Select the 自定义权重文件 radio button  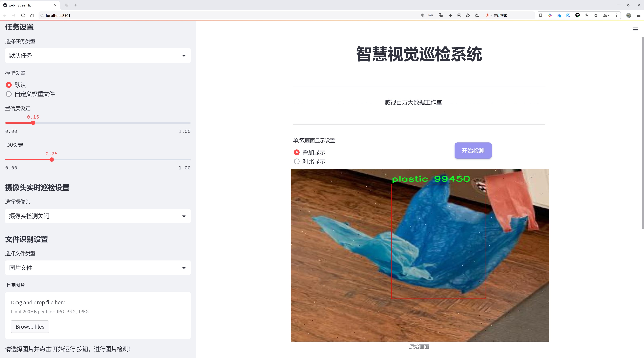click(x=9, y=94)
